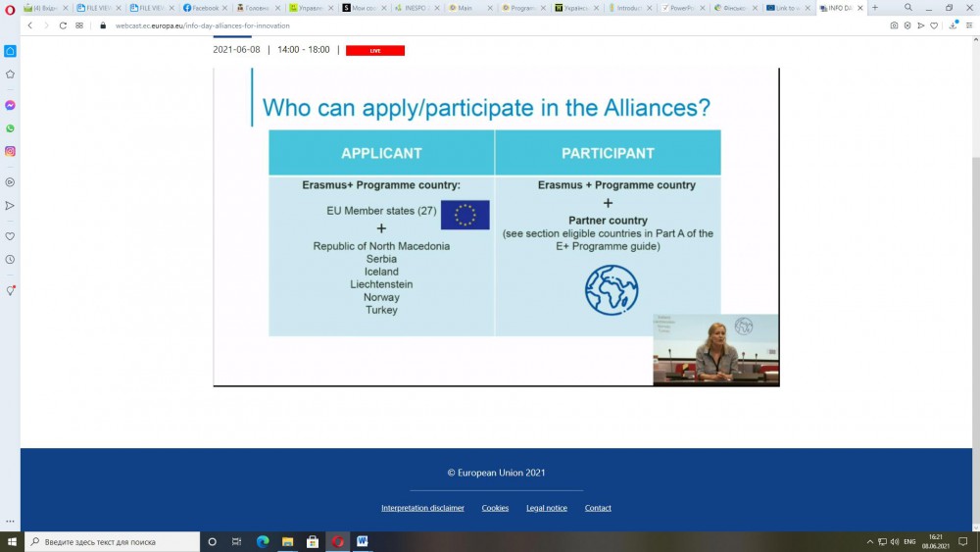Open Cortana circle on taskbar
This screenshot has height=552, width=980.
(x=212, y=542)
